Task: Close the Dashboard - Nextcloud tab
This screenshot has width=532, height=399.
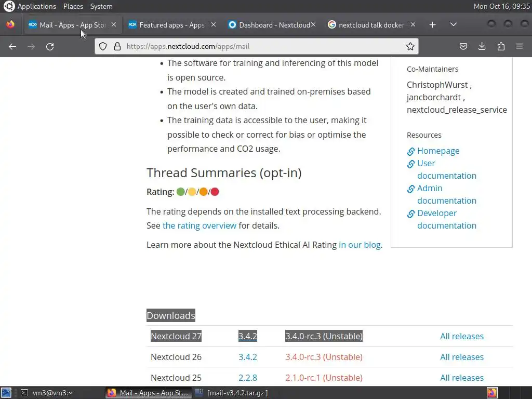Action: pos(313,24)
